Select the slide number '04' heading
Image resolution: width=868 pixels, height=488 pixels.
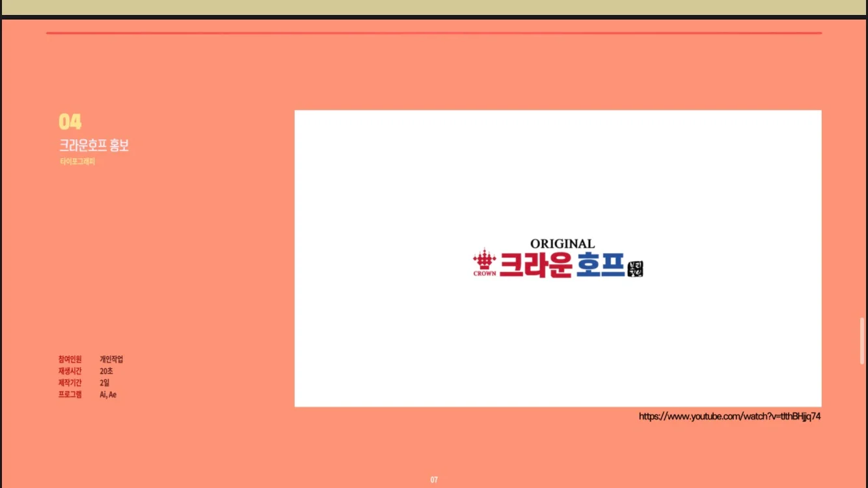(70, 122)
